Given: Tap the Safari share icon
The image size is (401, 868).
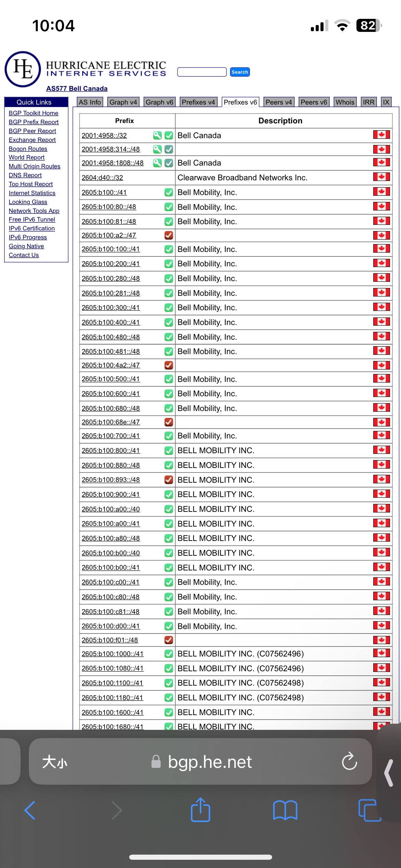Looking at the screenshot, I should point(200,810).
